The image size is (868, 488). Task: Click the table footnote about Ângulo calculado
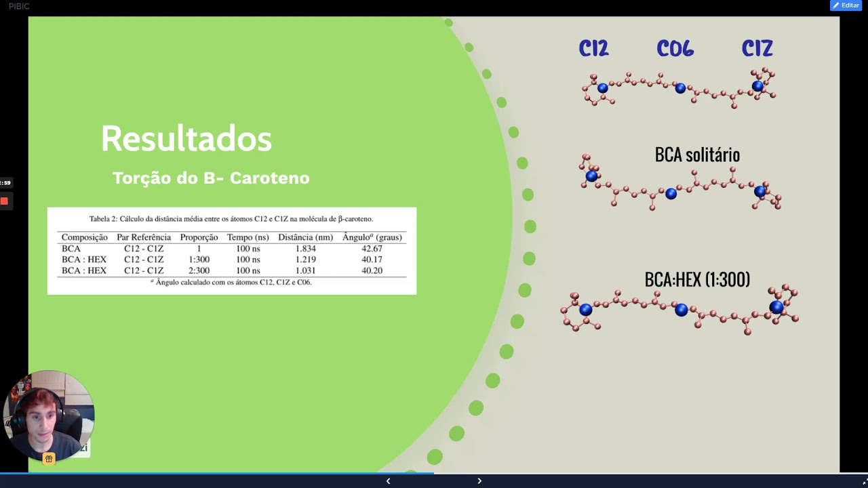pos(231,282)
